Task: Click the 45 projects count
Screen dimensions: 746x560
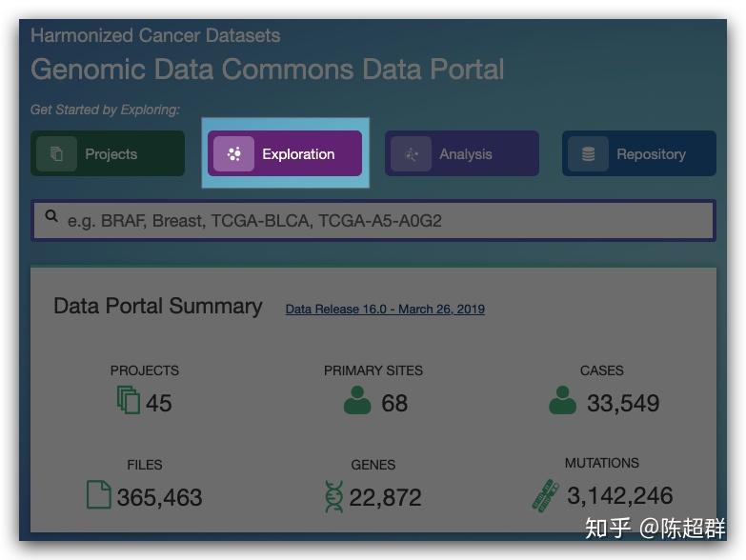Action: (x=159, y=403)
